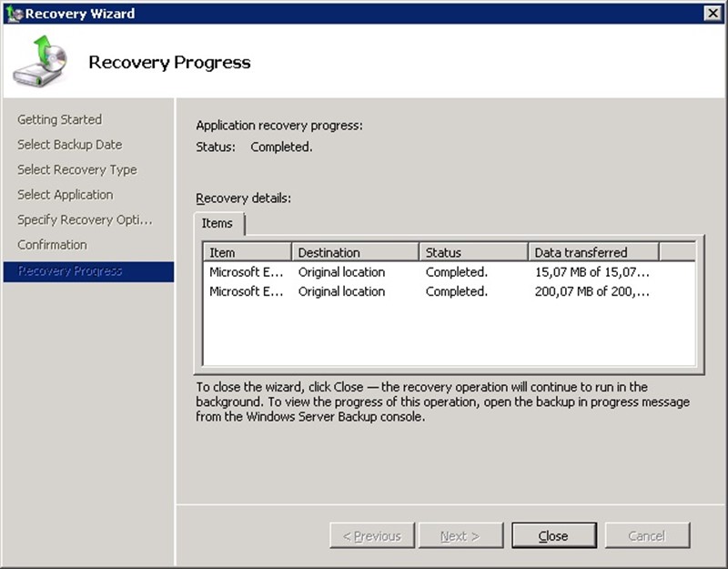Sort by the Item column header

pyautogui.click(x=247, y=252)
